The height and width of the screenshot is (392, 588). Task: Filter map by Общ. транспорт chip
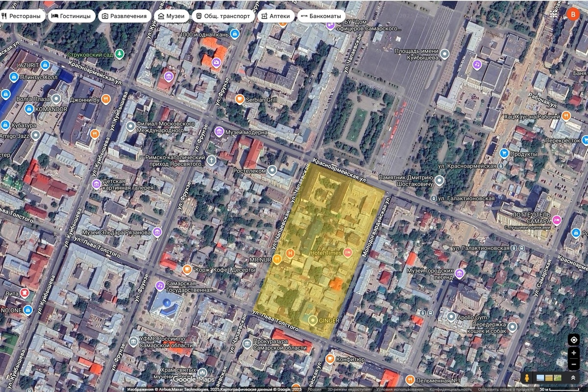(223, 16)
